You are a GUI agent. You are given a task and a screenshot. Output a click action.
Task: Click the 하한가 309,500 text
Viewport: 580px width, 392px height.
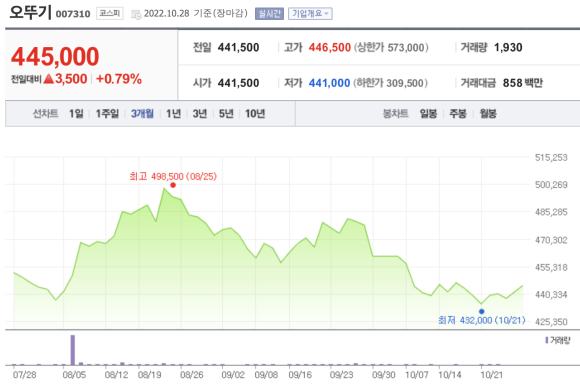(390, 83)
